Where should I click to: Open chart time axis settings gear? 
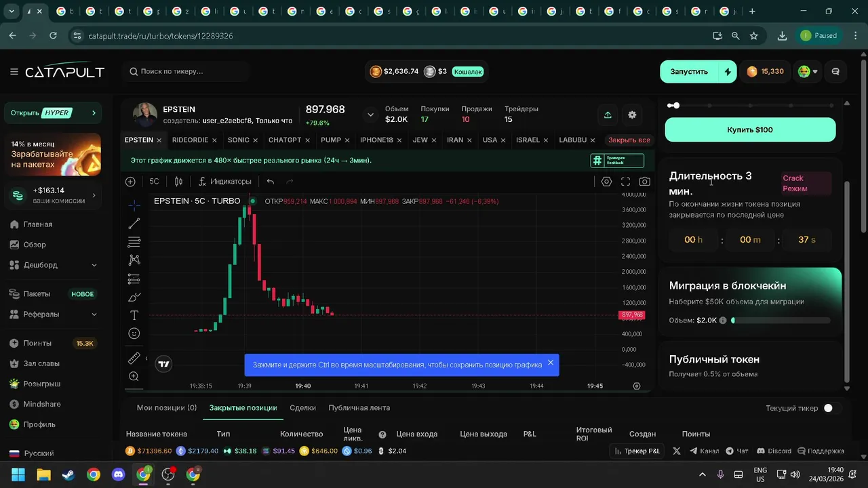pyautogui.click(x=636, y=386)
